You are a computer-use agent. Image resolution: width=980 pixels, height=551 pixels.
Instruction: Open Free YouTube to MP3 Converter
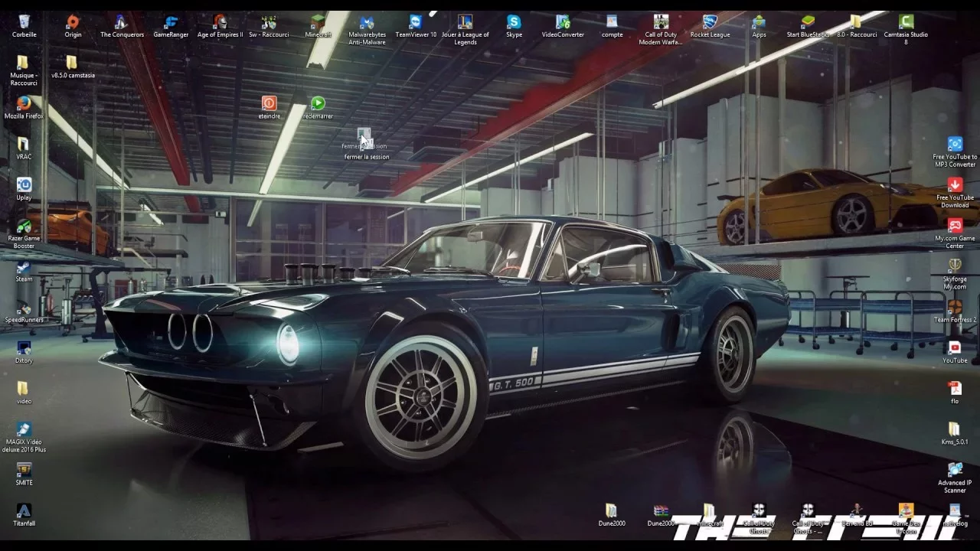click(x=955, y=144)
